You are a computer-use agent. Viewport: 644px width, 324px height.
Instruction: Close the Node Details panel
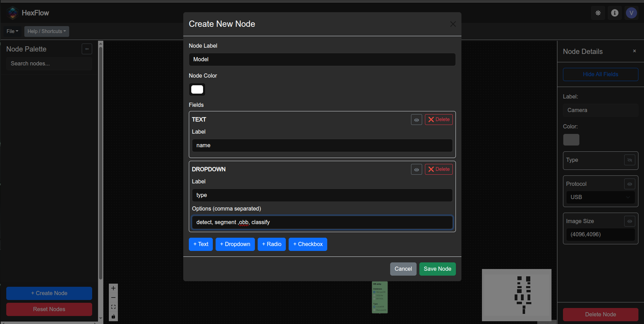point(634,51)
